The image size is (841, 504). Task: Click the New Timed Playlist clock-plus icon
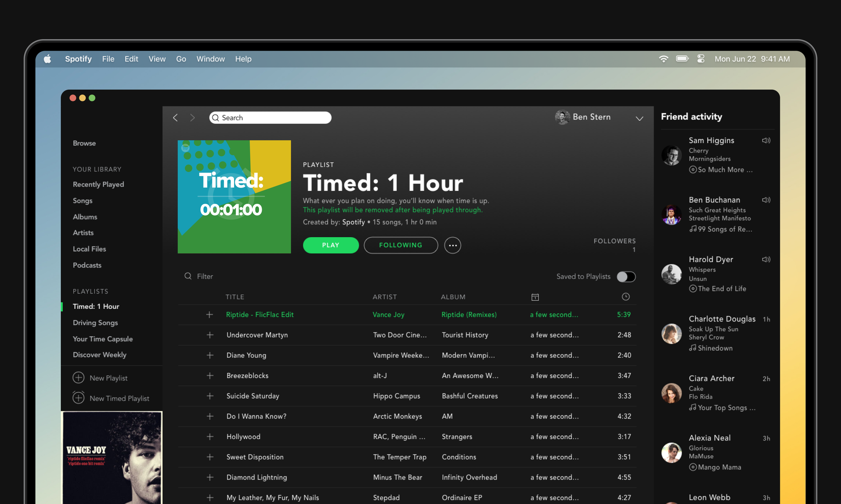[78, 397]
